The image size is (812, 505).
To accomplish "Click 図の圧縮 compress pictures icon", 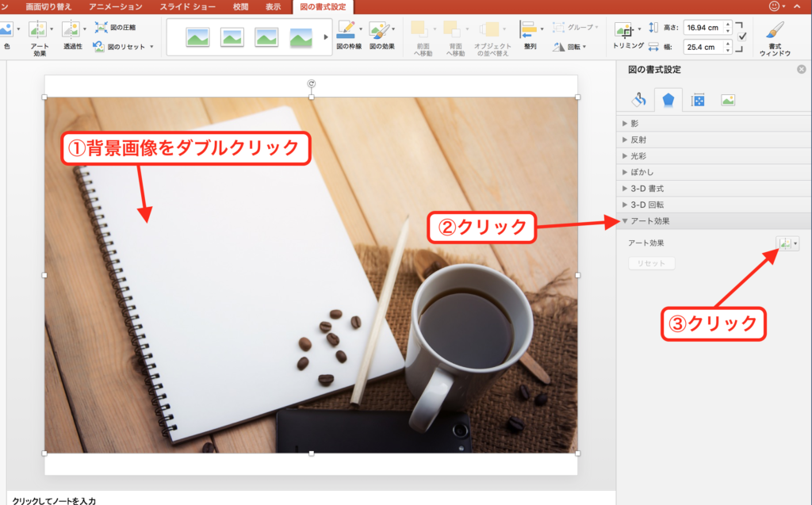I will (x=101, y=27).
